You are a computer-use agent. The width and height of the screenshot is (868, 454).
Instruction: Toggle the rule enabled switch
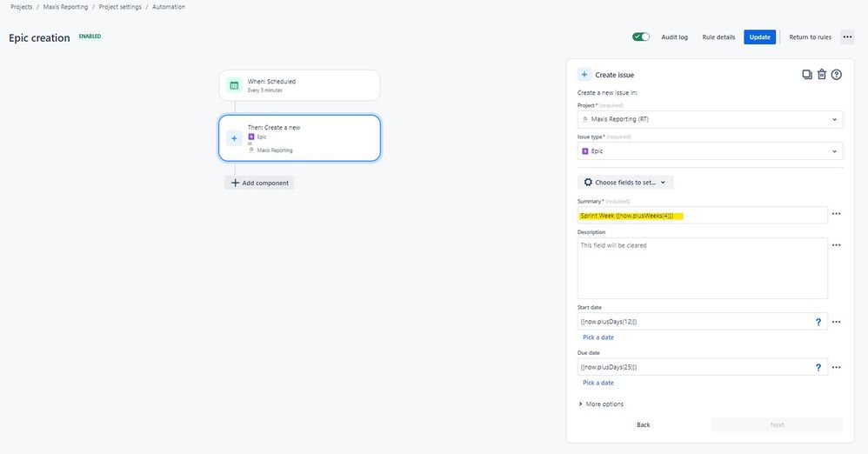tap(641, 37)
